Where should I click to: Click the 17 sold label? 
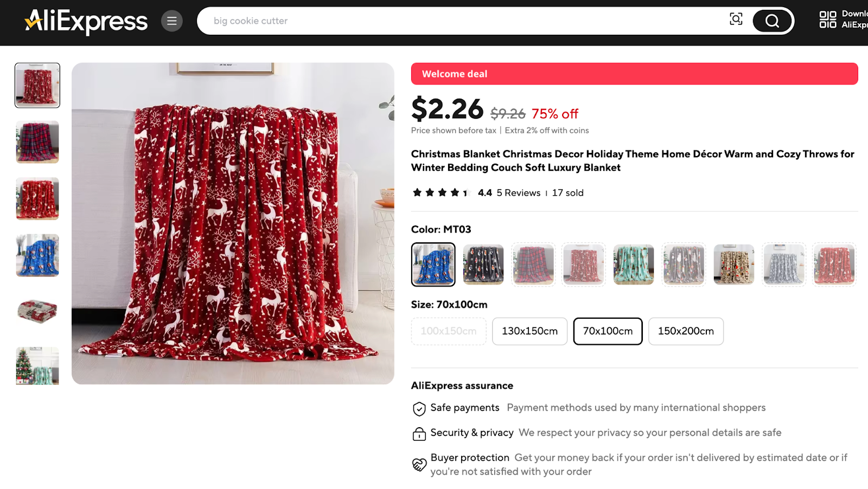tap(567, 192)
